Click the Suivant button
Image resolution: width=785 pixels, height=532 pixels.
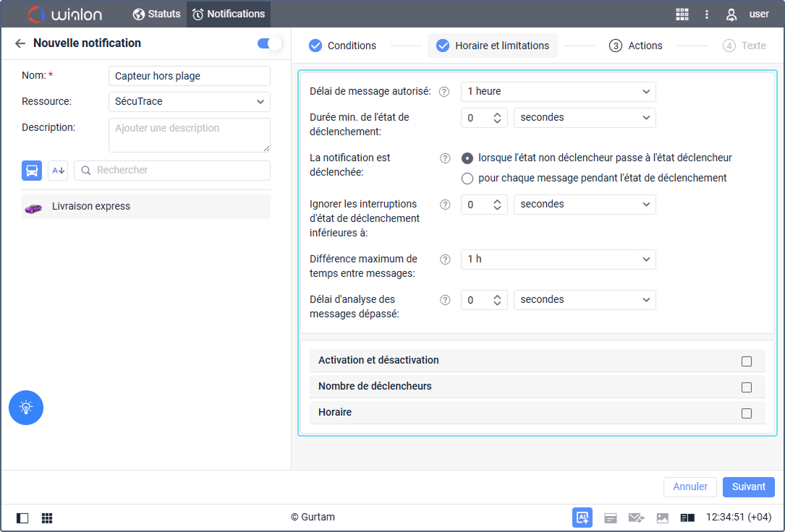[748, 486]
